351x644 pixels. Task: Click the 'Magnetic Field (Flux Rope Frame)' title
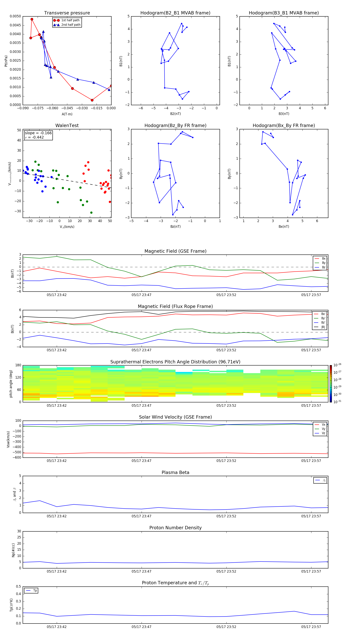click(x=175, y=307)
